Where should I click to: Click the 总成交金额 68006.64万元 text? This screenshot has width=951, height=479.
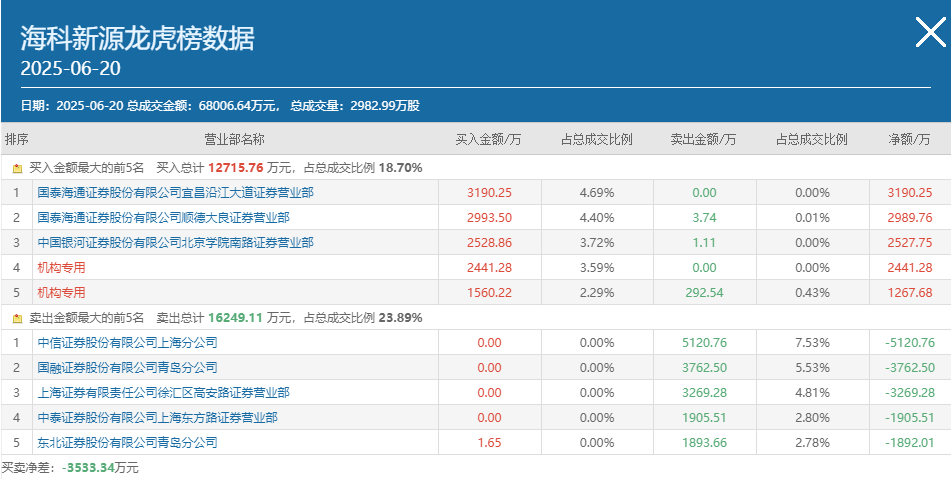203,106
